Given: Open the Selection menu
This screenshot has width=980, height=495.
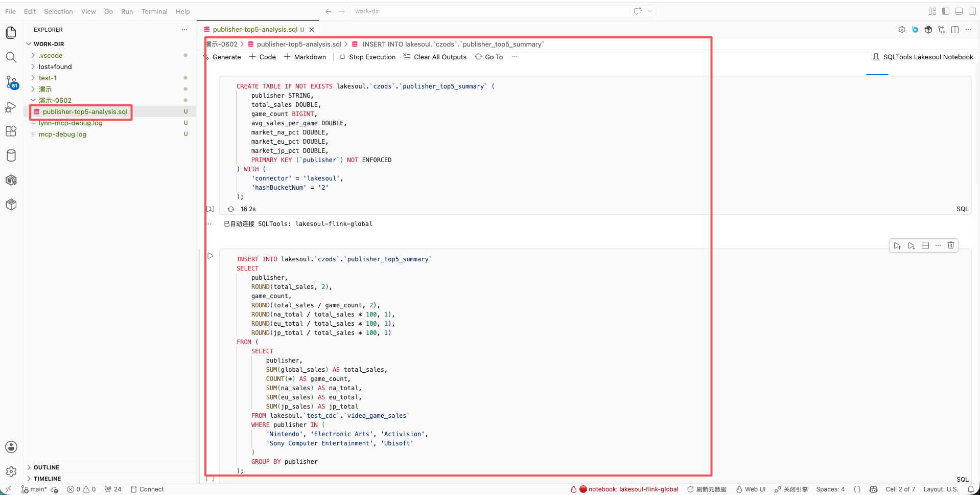Looking at the screenshot, I should (58, 11).
